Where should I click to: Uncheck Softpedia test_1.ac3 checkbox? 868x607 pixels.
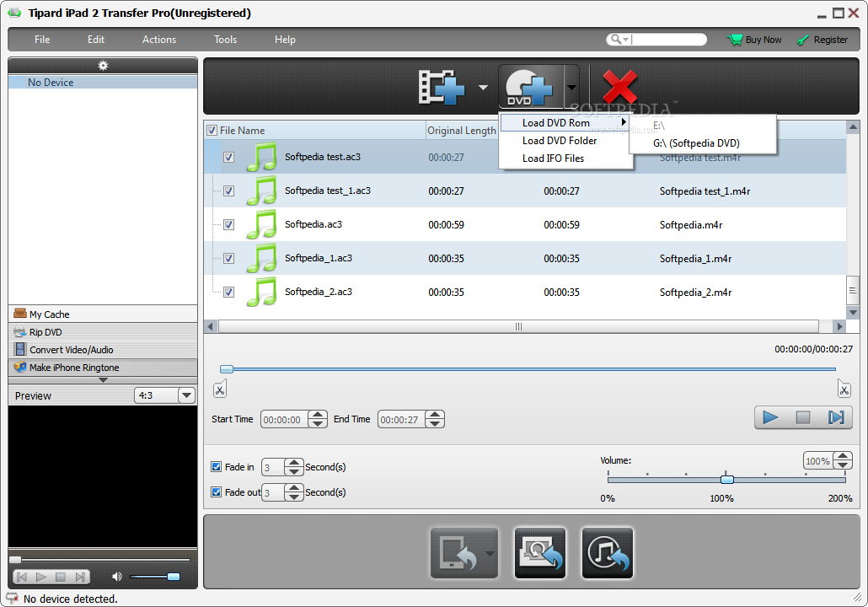point(228,191)
